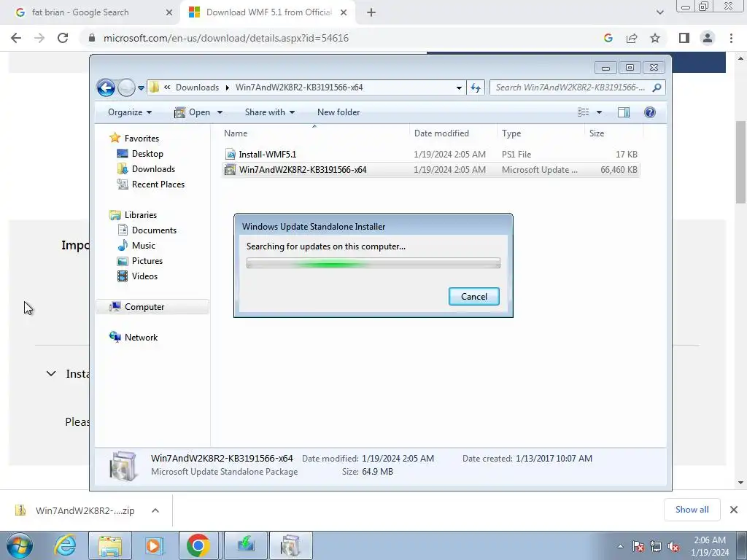Screen dimensions: 747x560
Task: Click Downloads in the address breadcrumb
Action: click(x=197, y=87)
